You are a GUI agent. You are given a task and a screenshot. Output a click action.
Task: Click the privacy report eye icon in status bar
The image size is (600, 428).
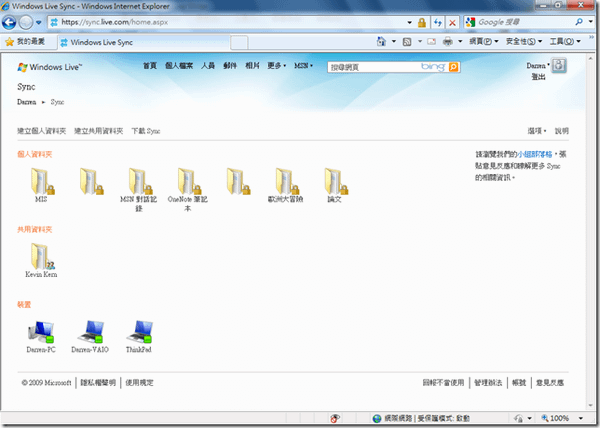[x=334, y=418]
